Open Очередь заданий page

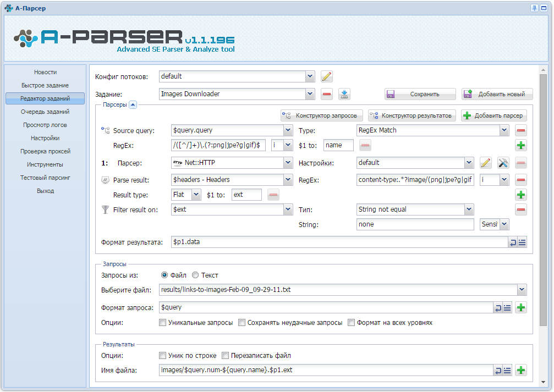pos(45,112)
